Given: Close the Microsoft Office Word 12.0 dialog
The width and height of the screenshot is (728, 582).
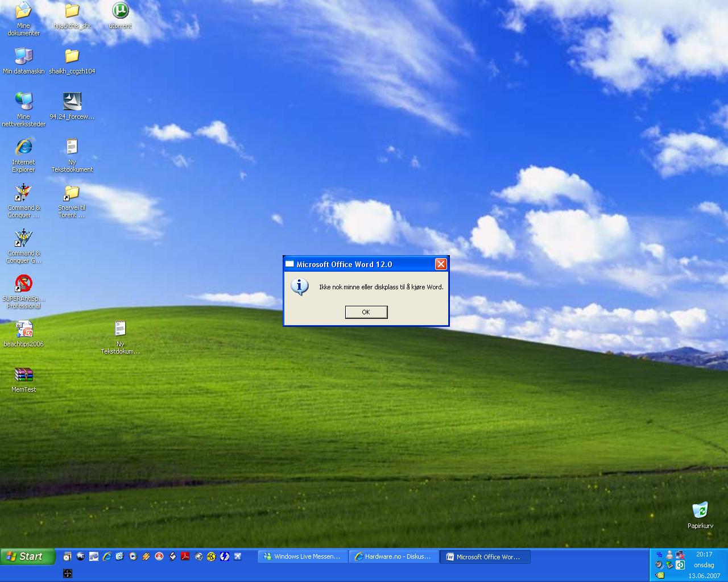Looking at the screenshot, I should coord(441,264).
